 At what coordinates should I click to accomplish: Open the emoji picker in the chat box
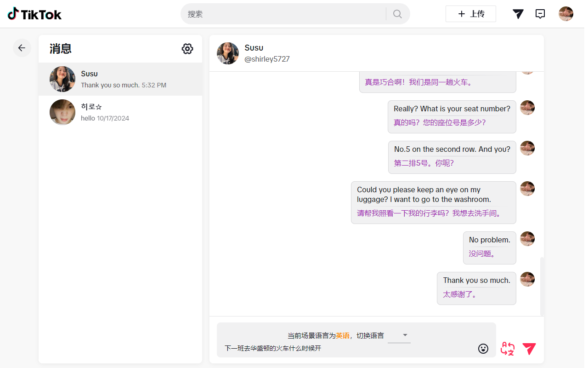click(483, 349)
